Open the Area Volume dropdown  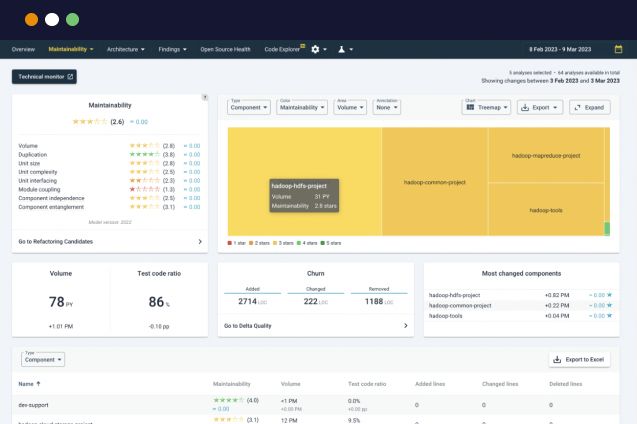(x=350, y=107)
